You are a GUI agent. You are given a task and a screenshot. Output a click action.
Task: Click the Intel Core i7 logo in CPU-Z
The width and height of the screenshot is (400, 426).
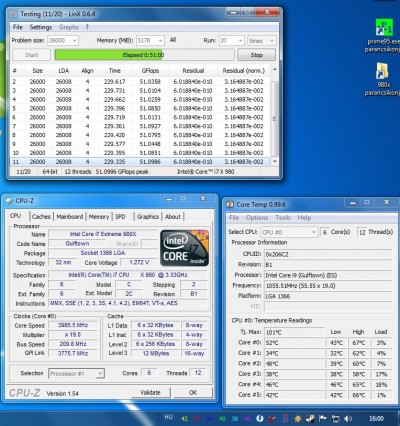pos(184,248)
